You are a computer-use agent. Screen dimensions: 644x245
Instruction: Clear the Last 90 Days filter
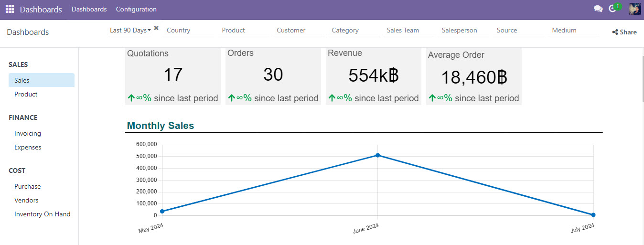click(x=156, y=28)
